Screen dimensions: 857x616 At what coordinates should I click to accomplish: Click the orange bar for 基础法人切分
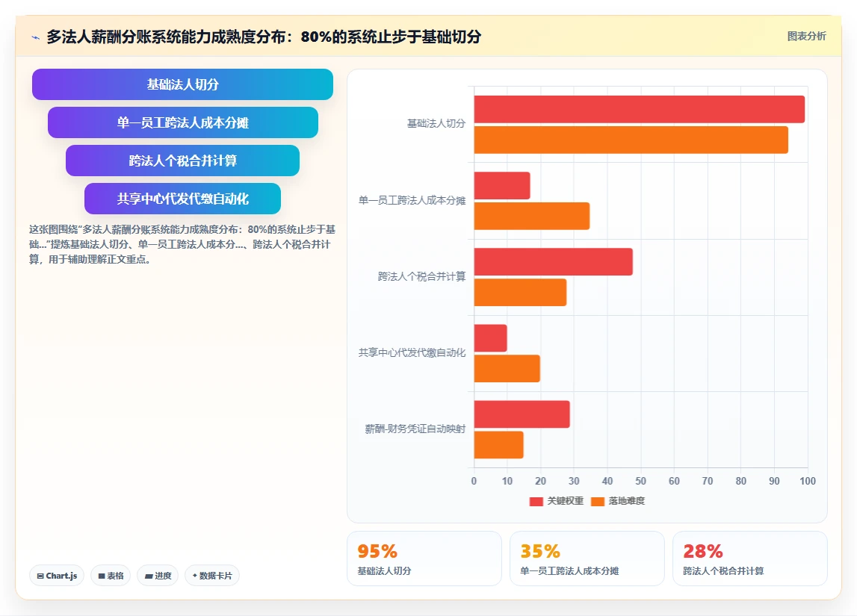click(631, 140)
